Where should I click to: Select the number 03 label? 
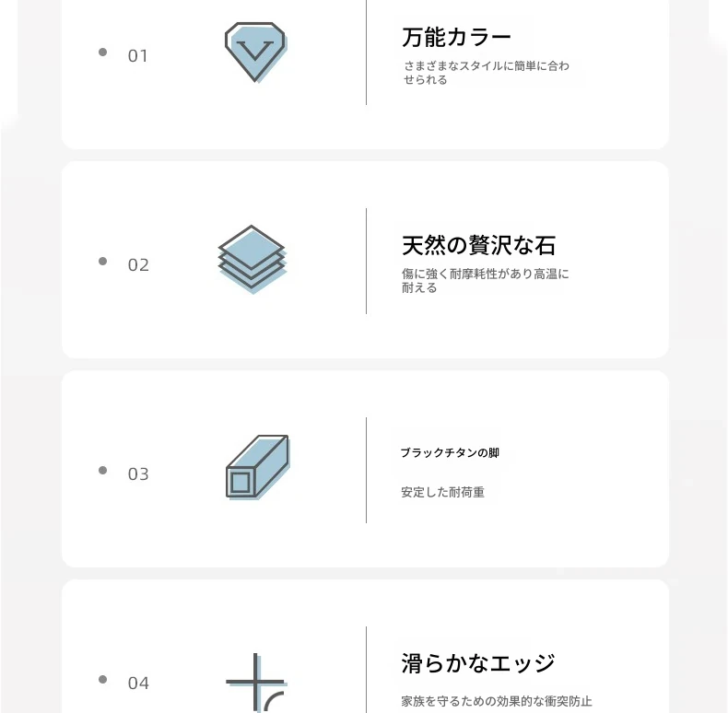click(138, 474)
